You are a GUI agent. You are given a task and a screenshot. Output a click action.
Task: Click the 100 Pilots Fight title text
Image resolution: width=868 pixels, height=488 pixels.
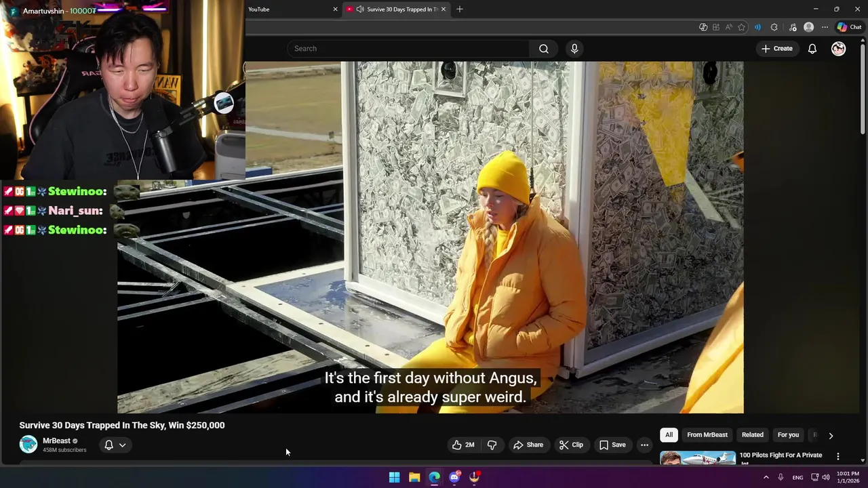coord(781,455)
